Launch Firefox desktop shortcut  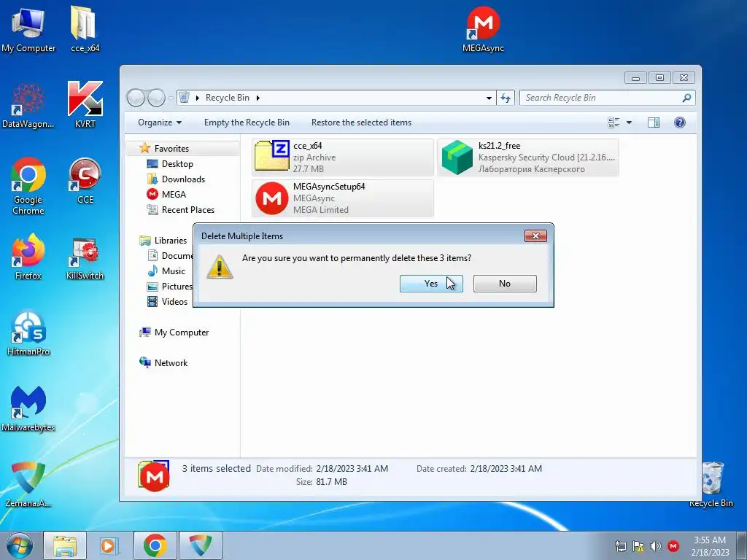pyautogui.click(x=28, y=256)
